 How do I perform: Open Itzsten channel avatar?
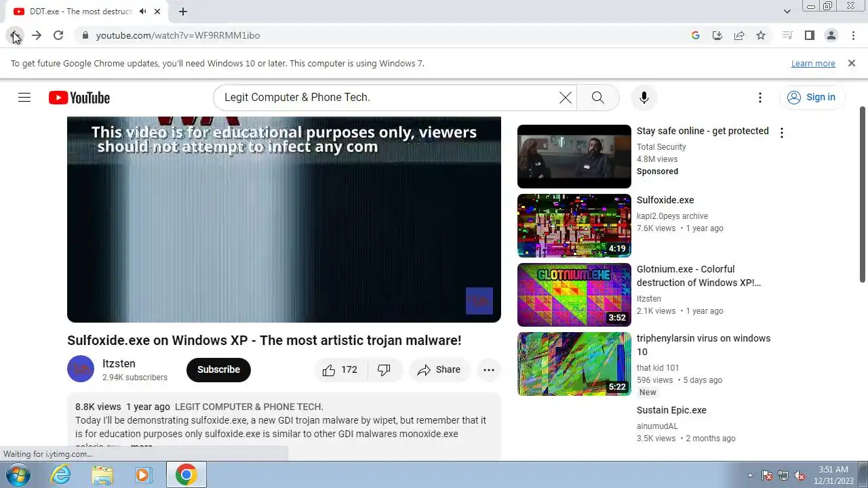click(x=81, y=369)
